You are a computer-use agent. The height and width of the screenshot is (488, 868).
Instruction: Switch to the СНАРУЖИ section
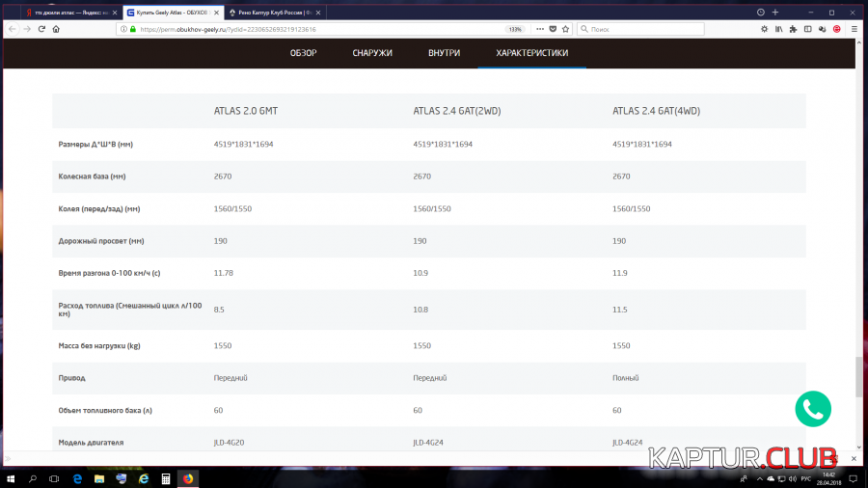372,53
